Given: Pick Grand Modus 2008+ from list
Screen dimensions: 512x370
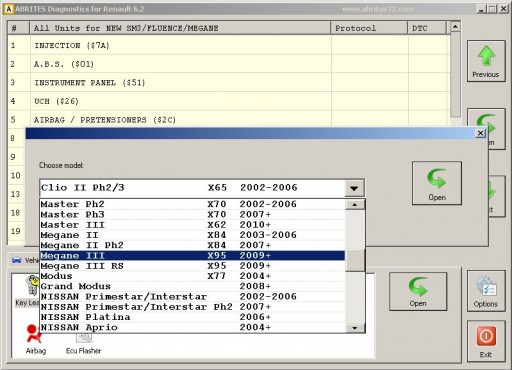Looking at the screenshot, I should point(192,286).
